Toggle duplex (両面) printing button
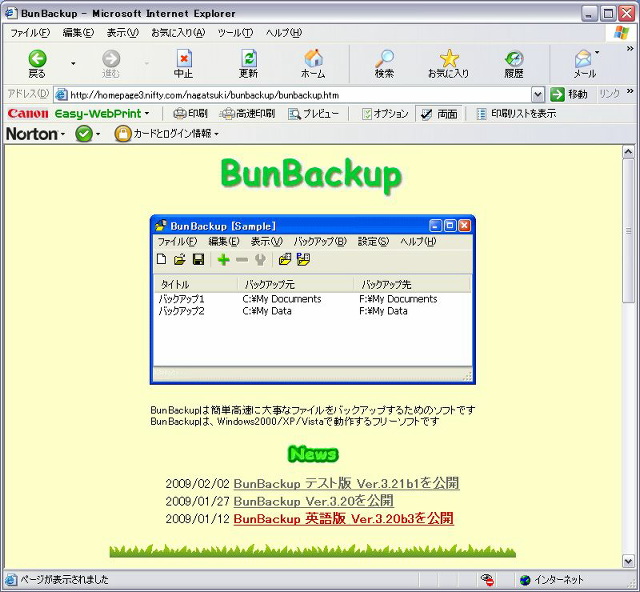 click(439, 114)
